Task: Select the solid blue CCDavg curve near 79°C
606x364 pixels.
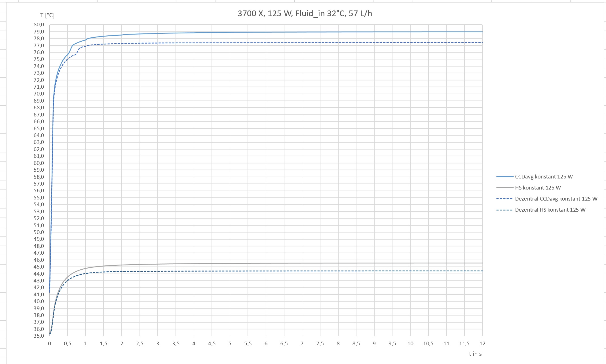Action: [284, 32]
